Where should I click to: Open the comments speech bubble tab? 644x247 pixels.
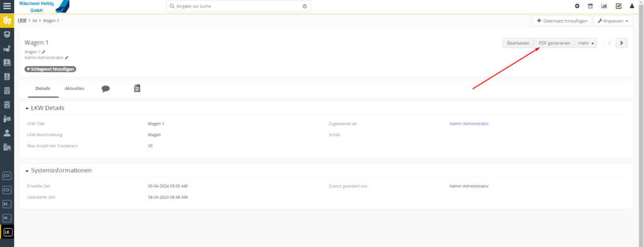coord(106,88)
